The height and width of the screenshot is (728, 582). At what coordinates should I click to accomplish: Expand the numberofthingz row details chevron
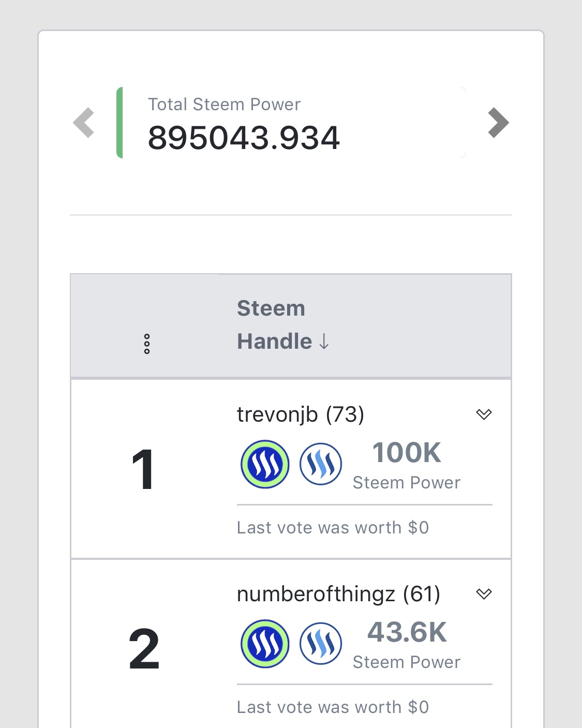(x=484, y=593)
